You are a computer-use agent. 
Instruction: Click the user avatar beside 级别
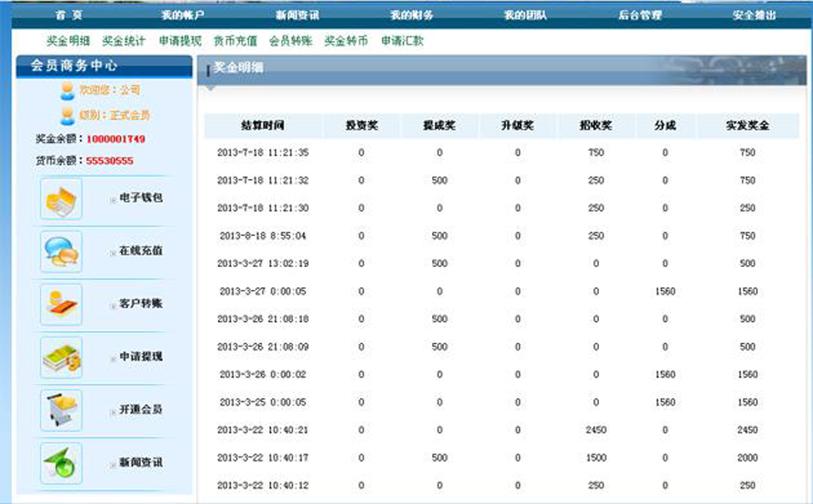pyautogui.click(x=68, y=116)
